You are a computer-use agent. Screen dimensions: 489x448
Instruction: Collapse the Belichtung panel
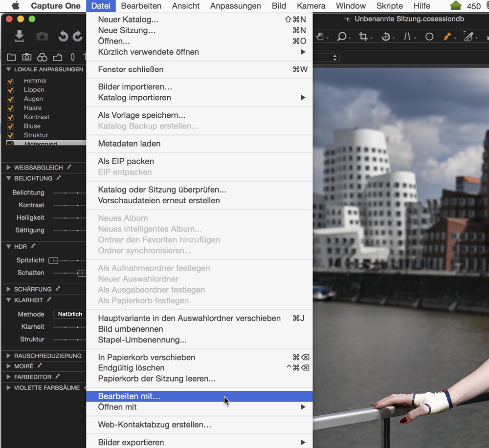tap(9, 178)
